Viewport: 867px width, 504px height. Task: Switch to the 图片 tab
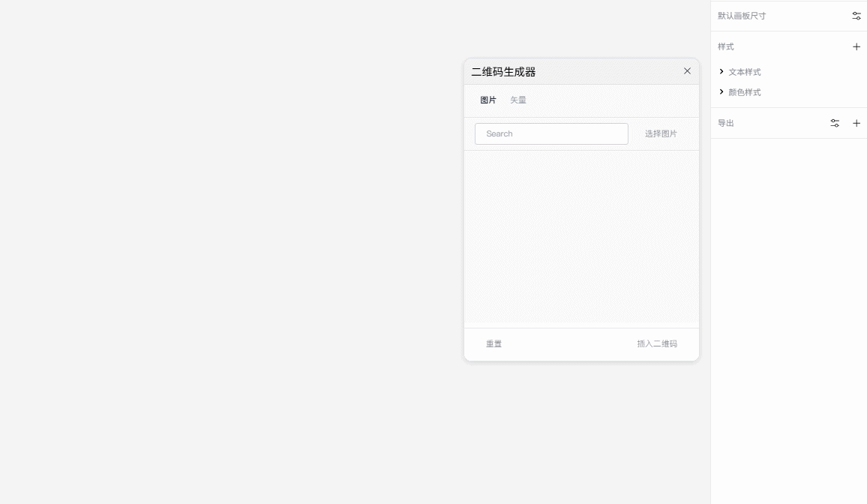click(488, 100)
